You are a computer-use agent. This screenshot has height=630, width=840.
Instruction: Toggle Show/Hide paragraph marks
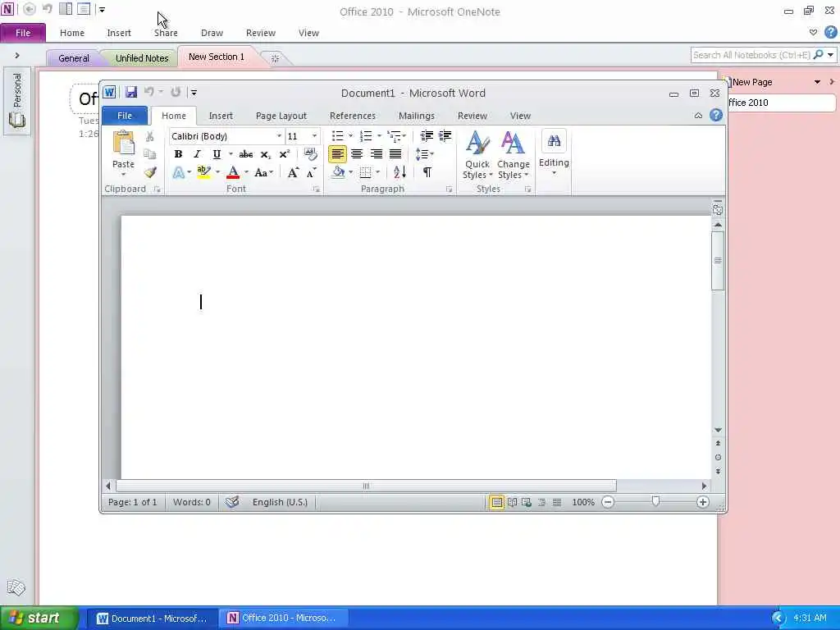(x=427, y=172)
